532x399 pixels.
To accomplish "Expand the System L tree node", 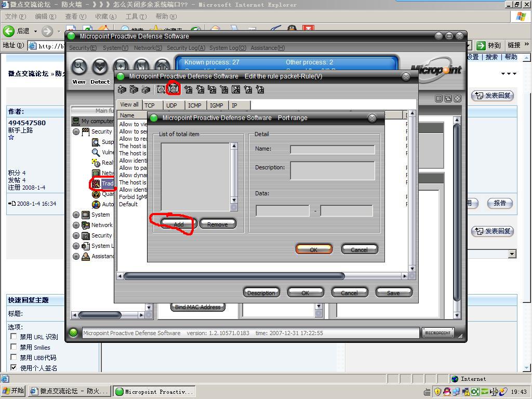I will coord(76,246).
